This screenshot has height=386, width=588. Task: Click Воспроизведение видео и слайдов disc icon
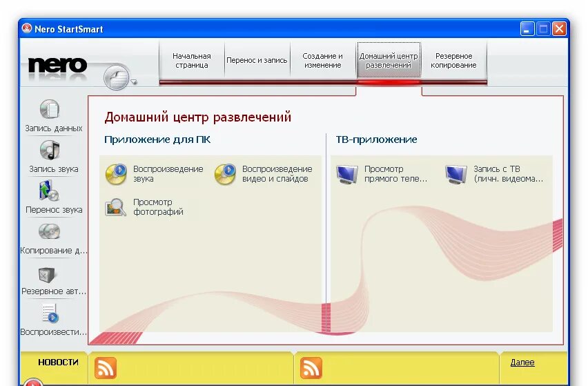click(x=225, y=174)
